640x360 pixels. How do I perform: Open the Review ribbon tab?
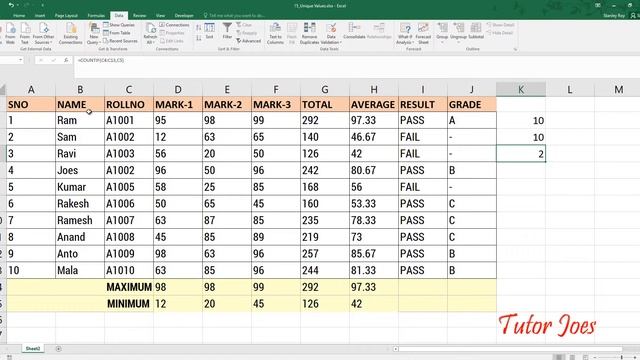(140, 16)
